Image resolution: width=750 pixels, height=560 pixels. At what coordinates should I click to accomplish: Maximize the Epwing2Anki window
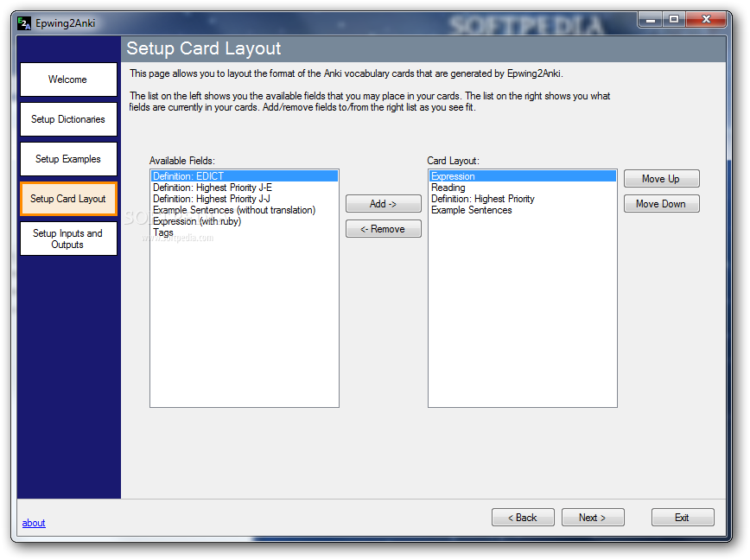[x=674, y=20]
